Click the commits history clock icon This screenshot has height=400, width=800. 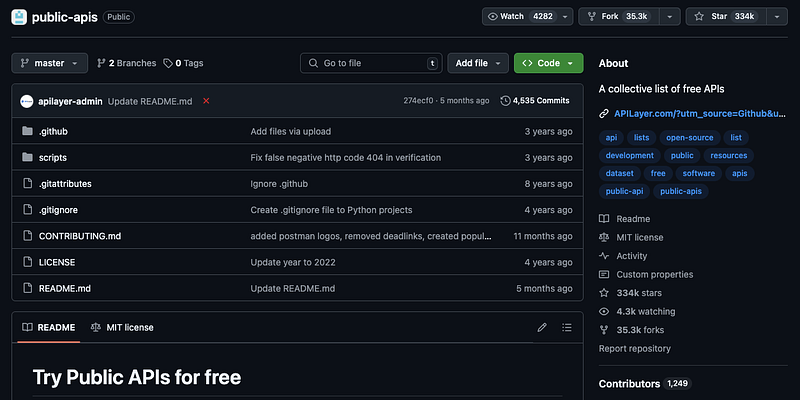pos(505,101)
